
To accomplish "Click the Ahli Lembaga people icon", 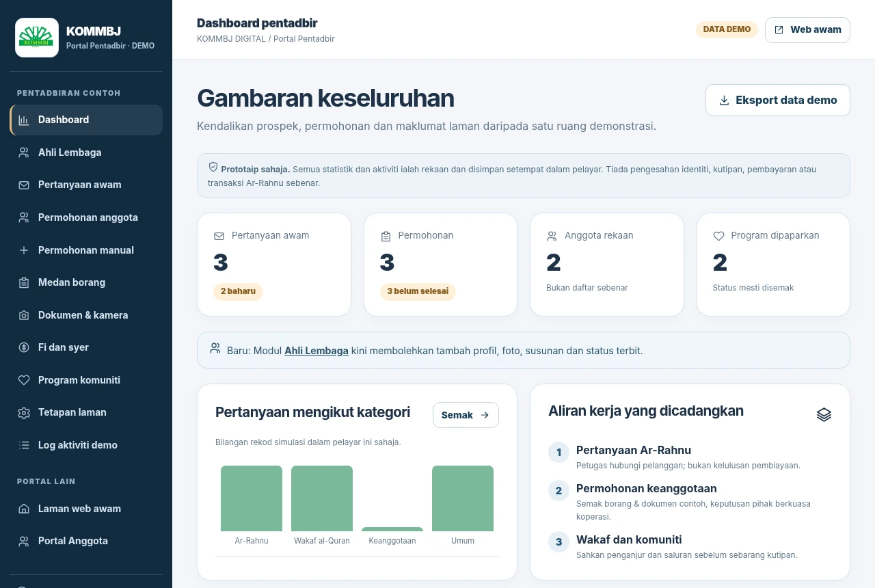I will click(24, 152).
